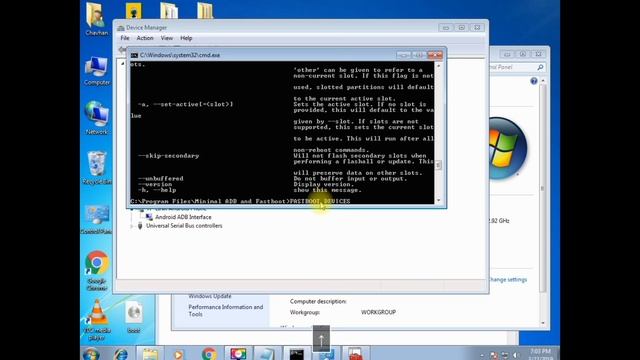The height and width of the screenshot is (360, 640).
Task: Open Internet Explorer from the taskbar
Action: pyautogui.click(x=121, y=354)
